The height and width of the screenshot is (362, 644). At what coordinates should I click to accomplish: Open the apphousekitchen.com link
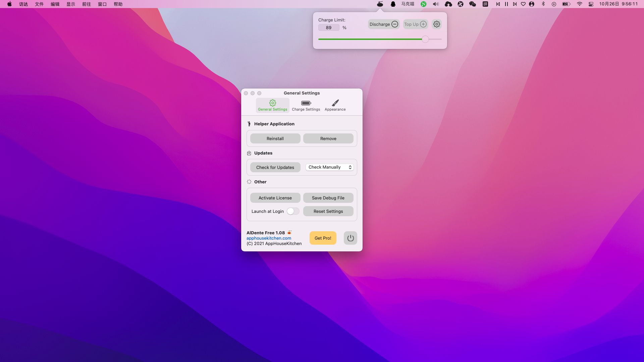[x=269, y=238]
